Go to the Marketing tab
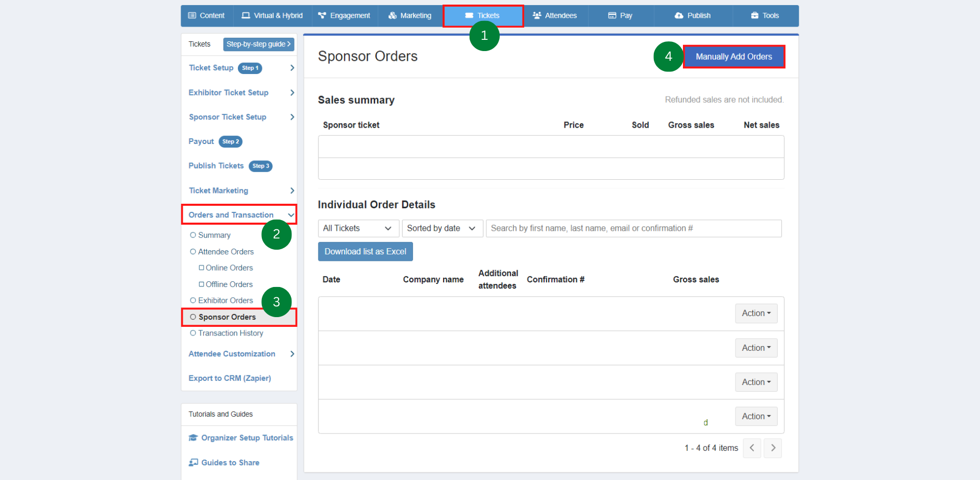 coord(410,16)
